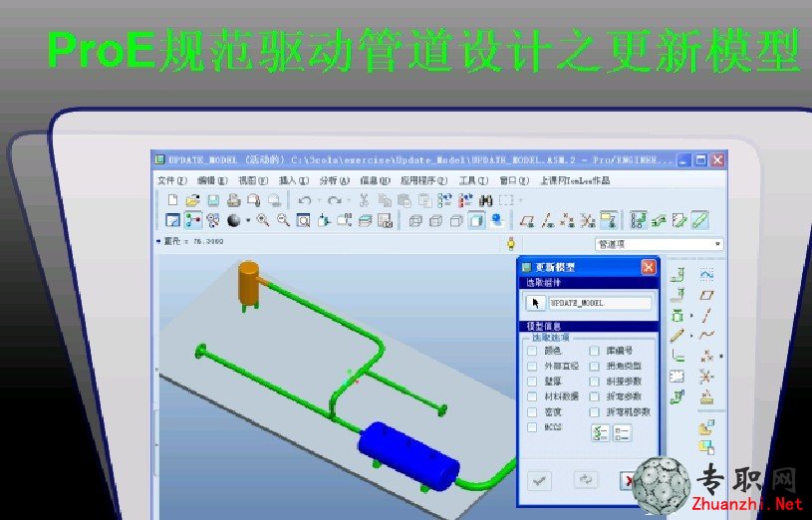Click the Zoom out magnifier icon
Viewport: 812px width, 520px height.
[283, 220]
